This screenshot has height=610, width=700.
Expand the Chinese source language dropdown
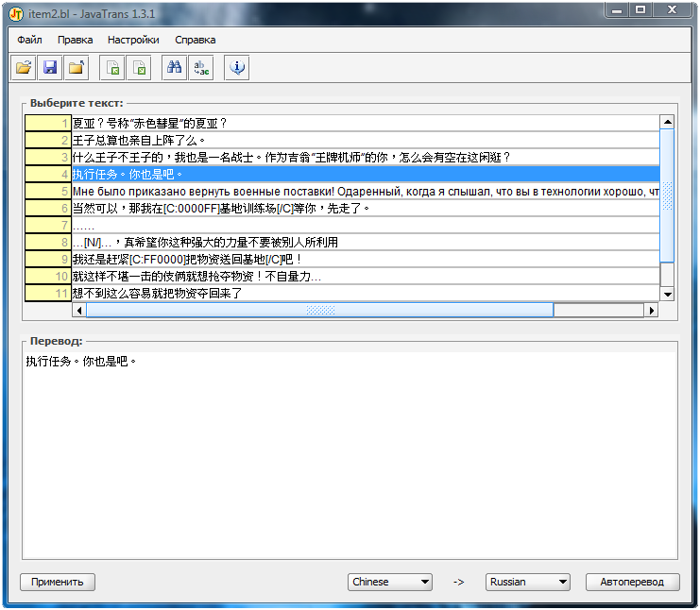pyautogui.click(x=389, y=582)
